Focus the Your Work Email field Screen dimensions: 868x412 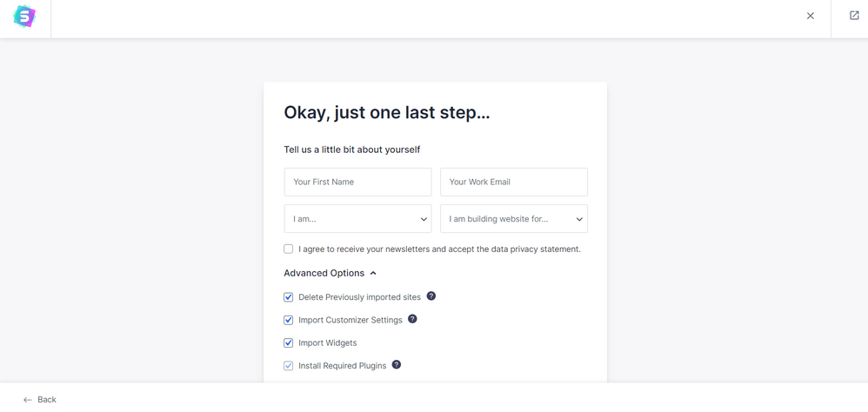[x=513, y=182]
